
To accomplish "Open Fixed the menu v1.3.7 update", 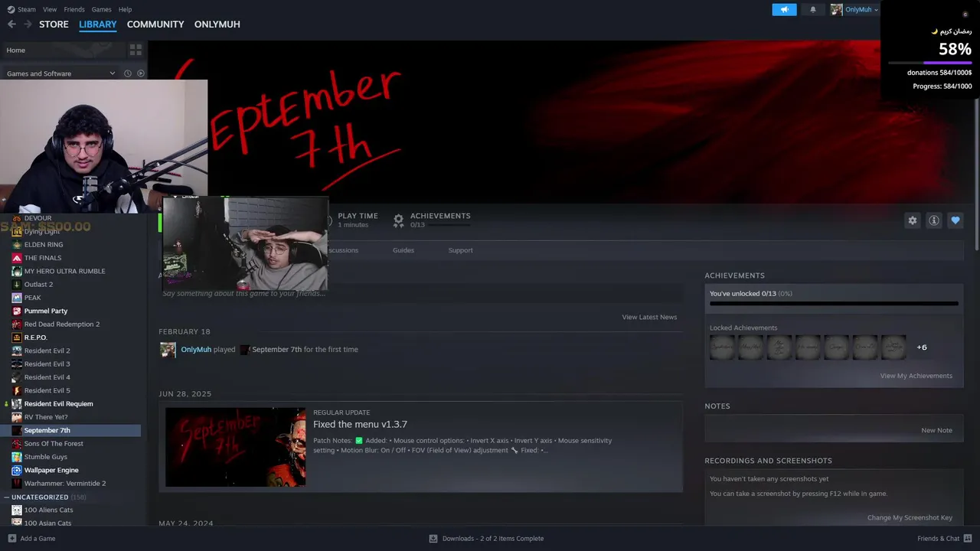I will (x=360, y=424).
